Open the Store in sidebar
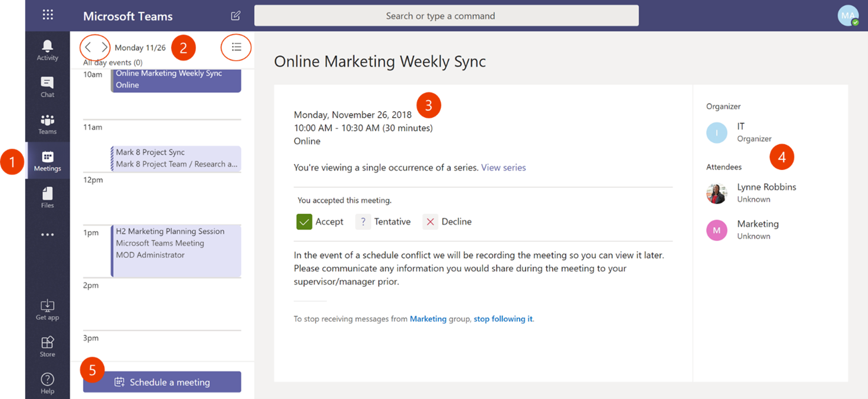868x399 pixels. [48, 347]
